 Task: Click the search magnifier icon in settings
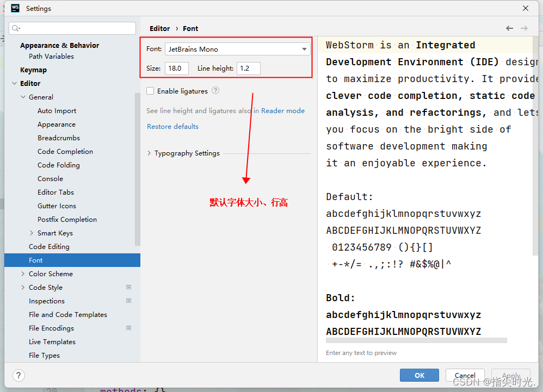(16, 28)
